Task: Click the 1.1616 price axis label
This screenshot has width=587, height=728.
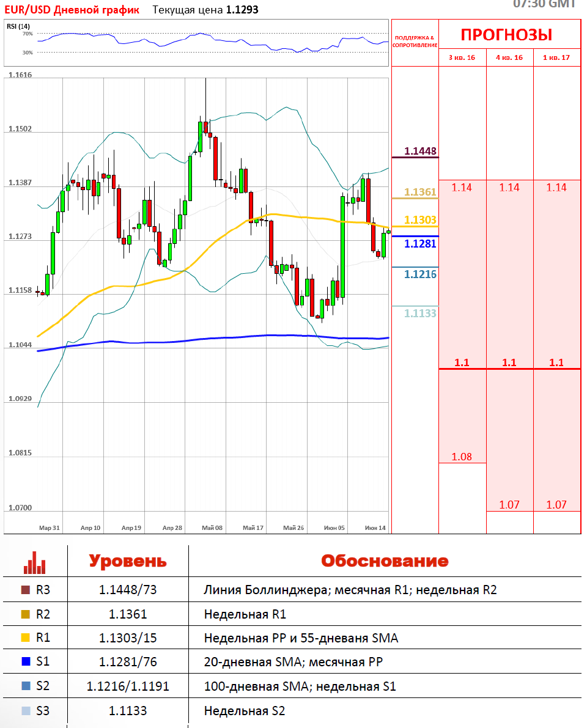Action: pos(20,75)
